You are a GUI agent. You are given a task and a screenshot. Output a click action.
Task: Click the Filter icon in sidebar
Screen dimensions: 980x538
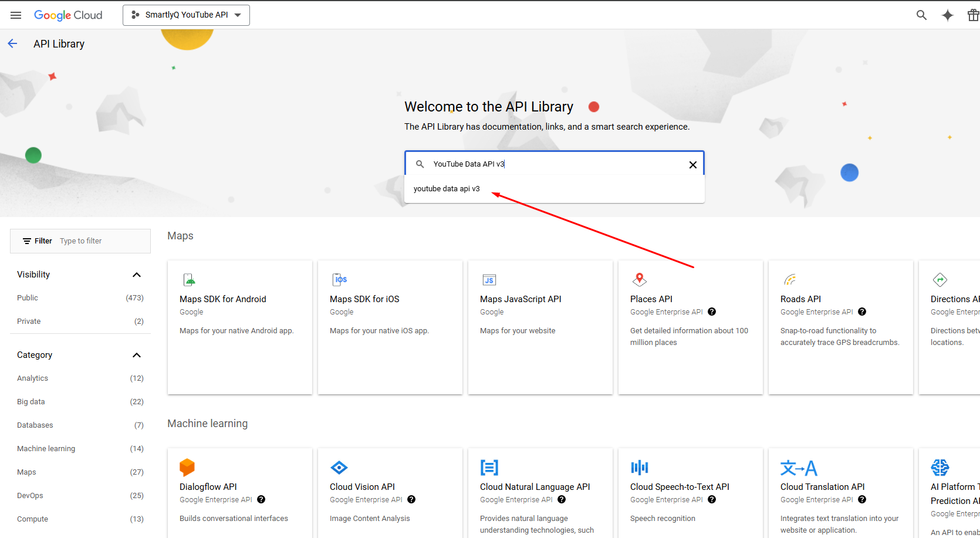click(27, 241)
